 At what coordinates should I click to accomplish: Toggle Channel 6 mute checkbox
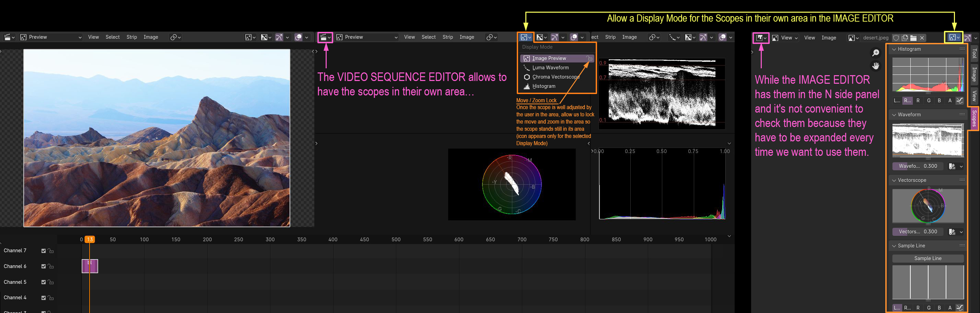tap(43, 266)
